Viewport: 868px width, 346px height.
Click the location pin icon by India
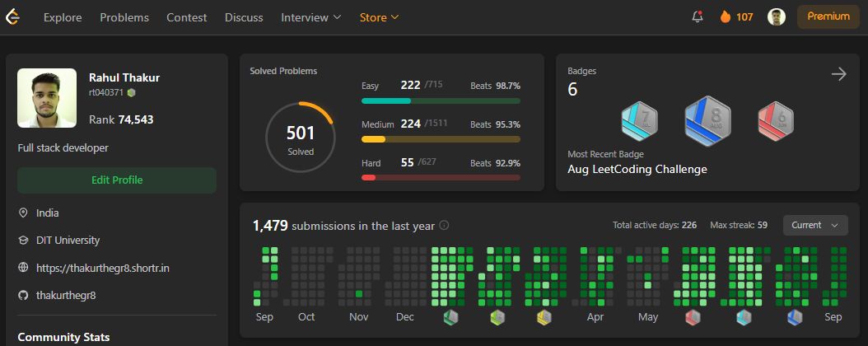[23, 213]
